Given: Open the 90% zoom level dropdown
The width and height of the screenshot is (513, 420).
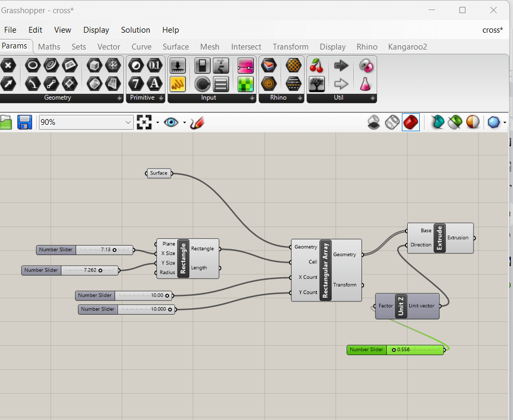Looking at the screenshot, I should [x=129, y=122].
